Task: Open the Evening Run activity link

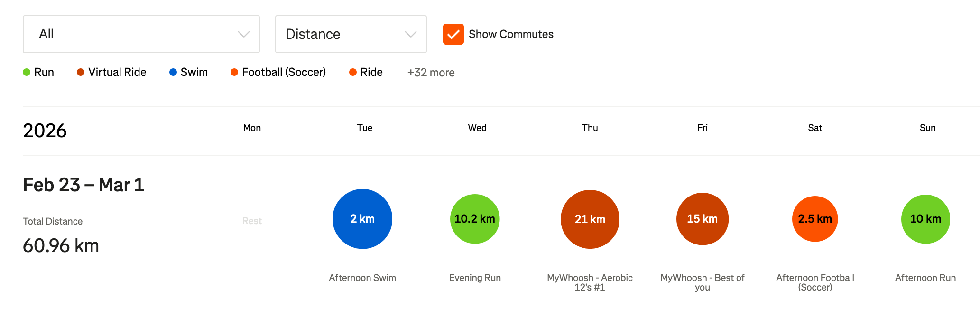Action: click(475, 278)
